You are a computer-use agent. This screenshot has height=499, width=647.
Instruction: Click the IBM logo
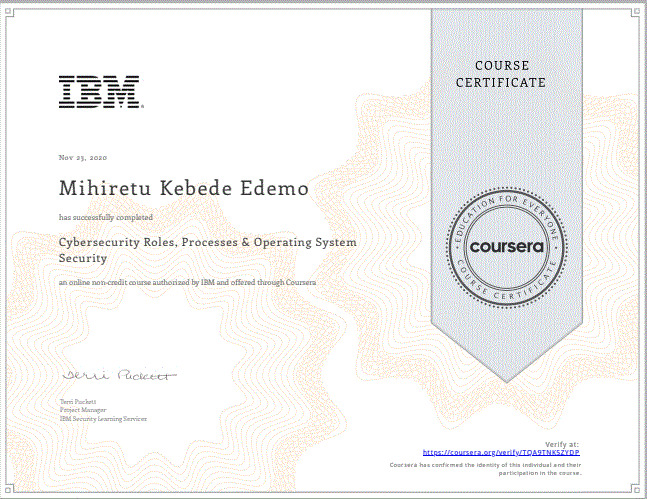(101, 92)
